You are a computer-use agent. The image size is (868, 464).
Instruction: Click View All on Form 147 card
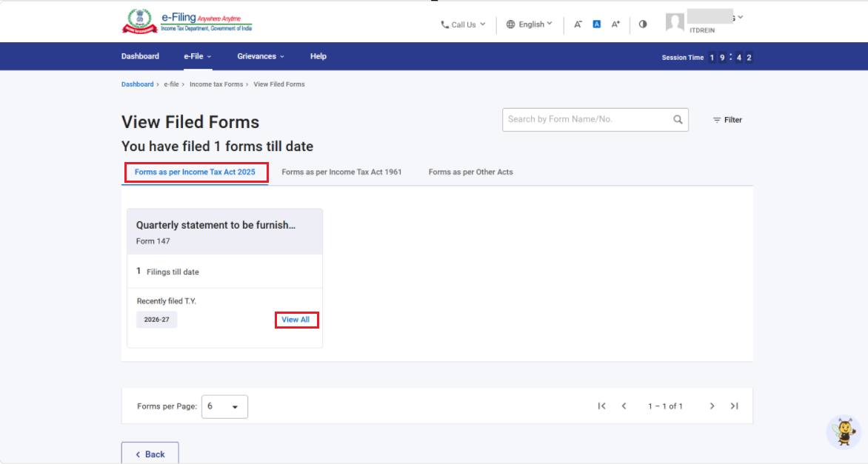coord(296,320)
